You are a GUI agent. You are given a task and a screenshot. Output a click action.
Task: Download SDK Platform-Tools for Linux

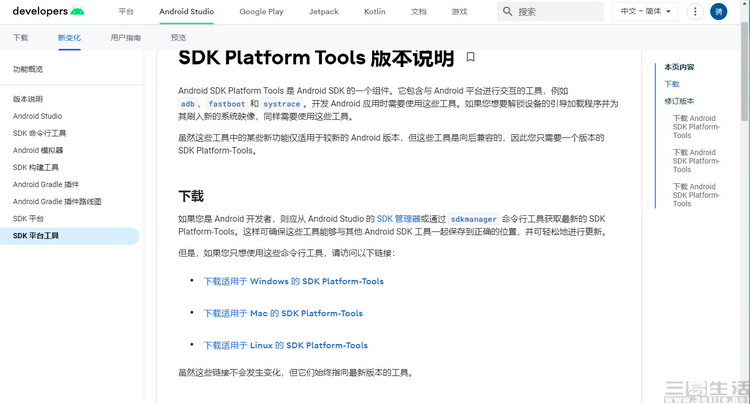click(x=286, y=345)
